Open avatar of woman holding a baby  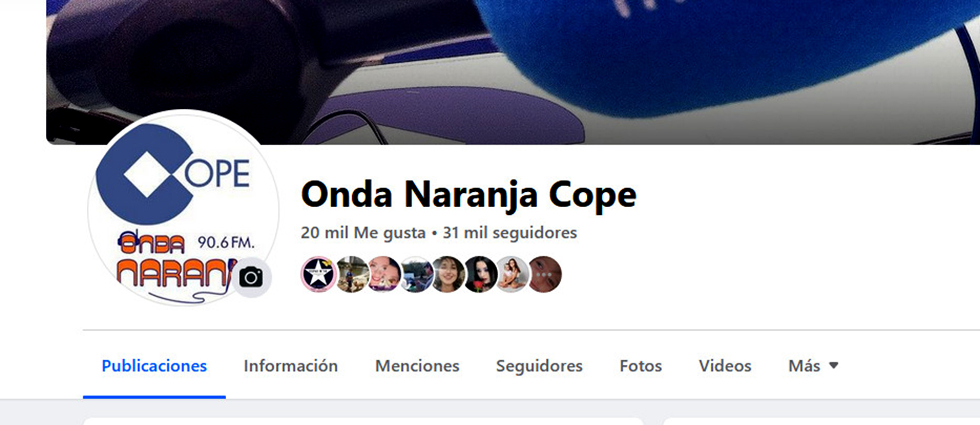512,274
